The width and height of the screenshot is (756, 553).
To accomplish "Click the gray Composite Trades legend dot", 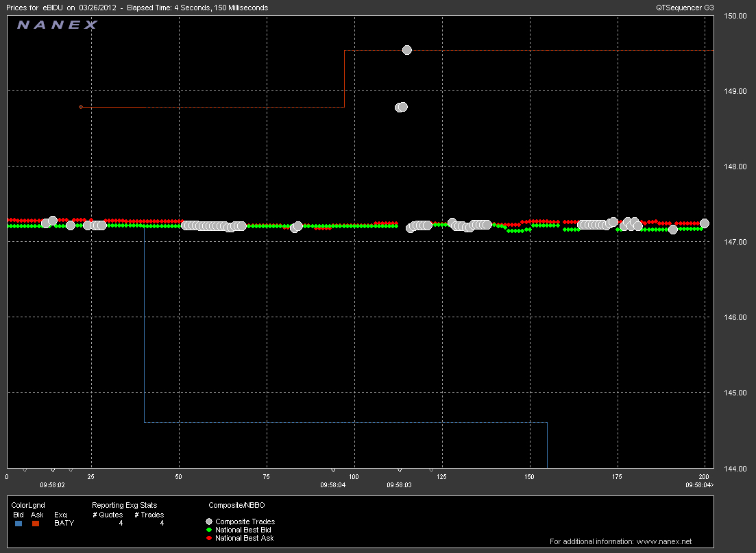I will click(209, 522).
